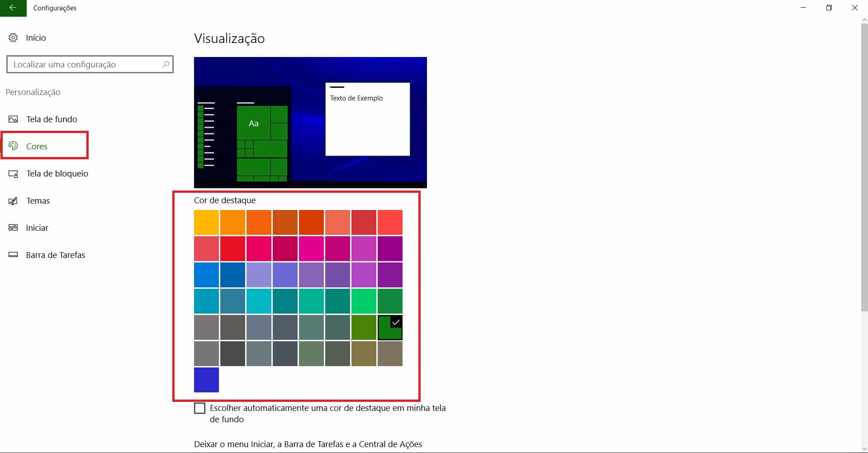
Task: Click the Cores palette icon
Action: tap(13, 146)
